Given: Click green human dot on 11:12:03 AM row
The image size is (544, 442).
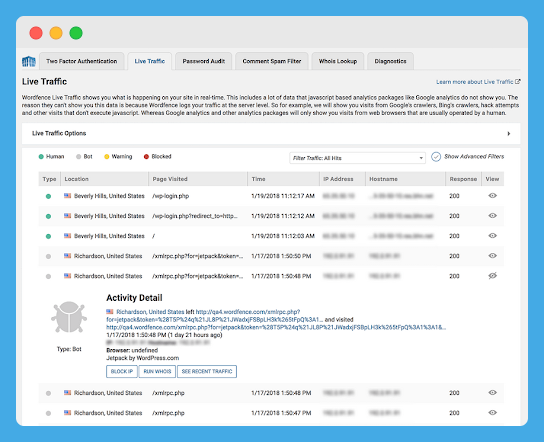Looking at the screenshot, I should tap(48, 236).
